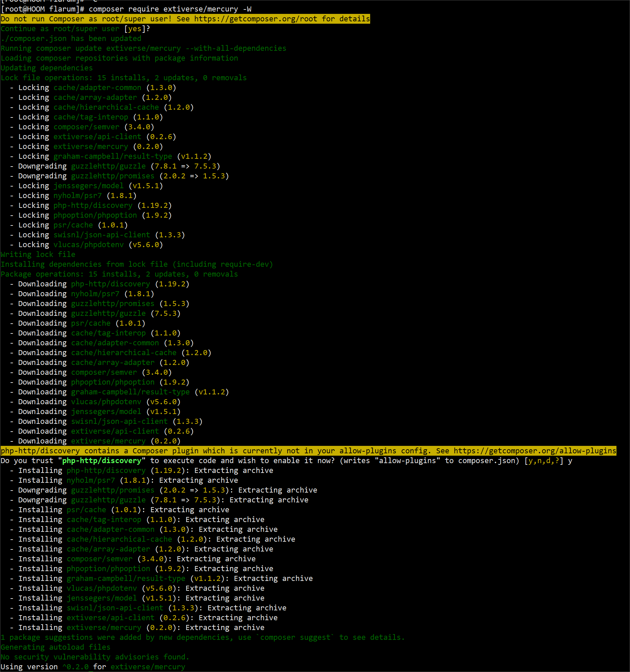Click 'Installing extiverse/mercury (0.2.0)' line

137,628
